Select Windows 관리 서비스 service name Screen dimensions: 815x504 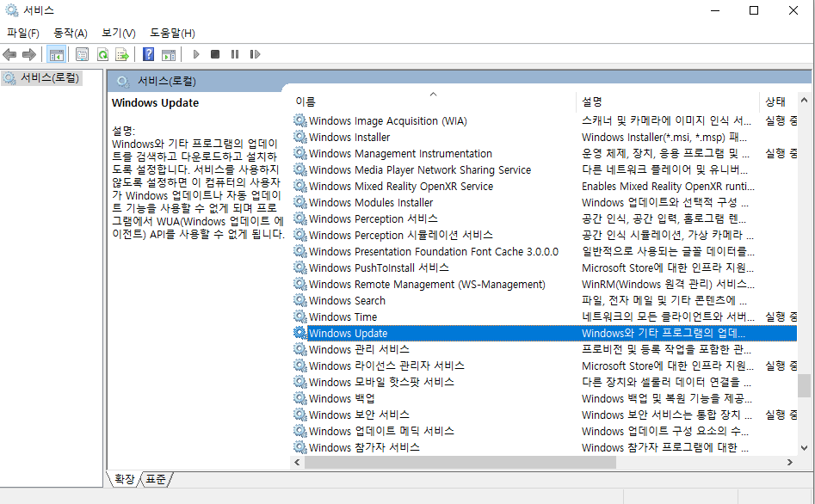tap(359, 349)
